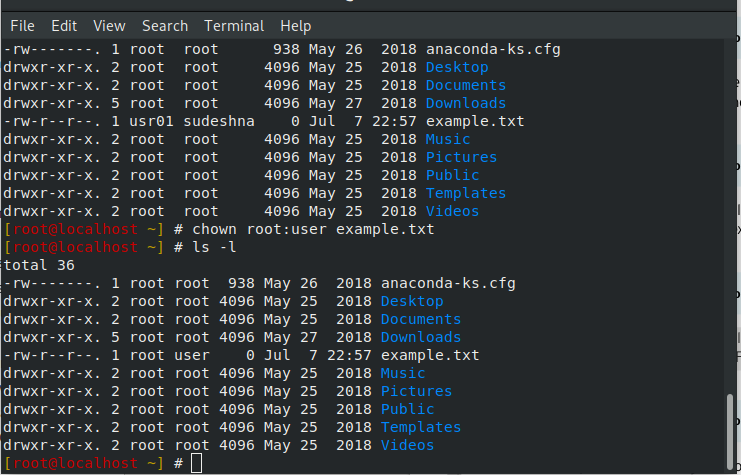This screenshot has width=741, height=475.
Task: Click the Templates directory in the upper listing
Action: [466, 193]
